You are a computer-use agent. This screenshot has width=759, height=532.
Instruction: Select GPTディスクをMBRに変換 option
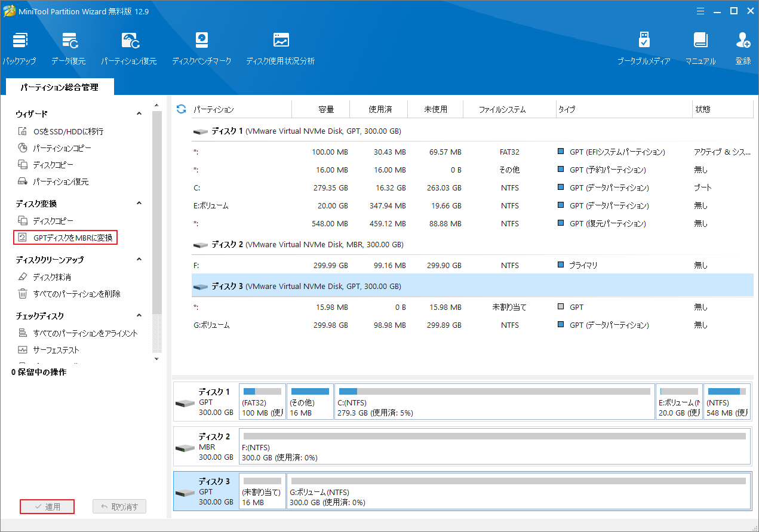[x=65, y=238]
